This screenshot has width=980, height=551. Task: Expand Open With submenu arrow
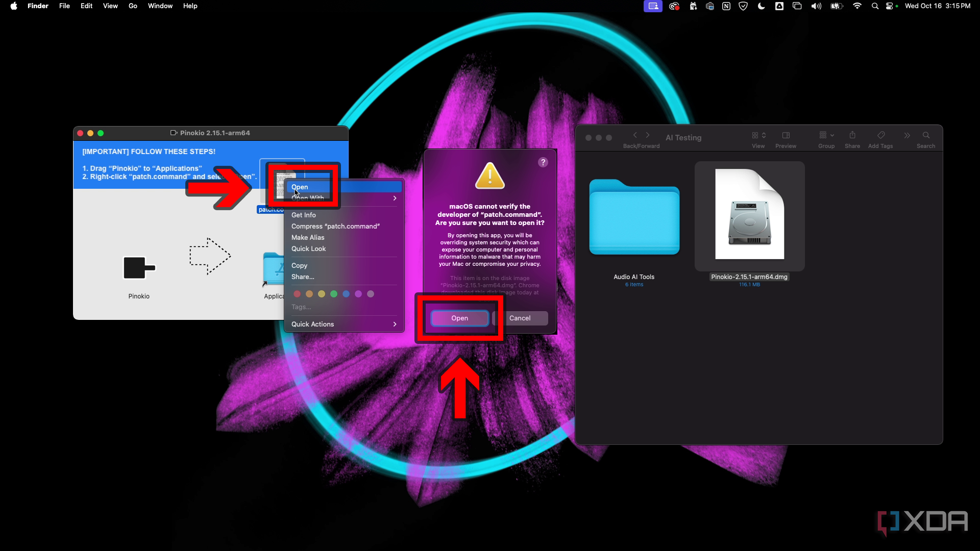pos(395,198)
